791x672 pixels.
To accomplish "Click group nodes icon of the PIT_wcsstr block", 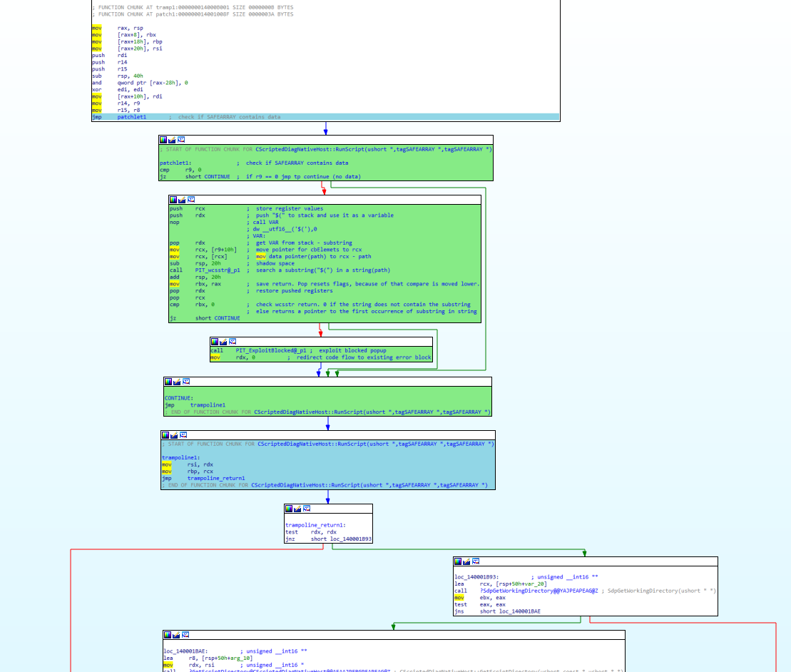I will [191, 200].
